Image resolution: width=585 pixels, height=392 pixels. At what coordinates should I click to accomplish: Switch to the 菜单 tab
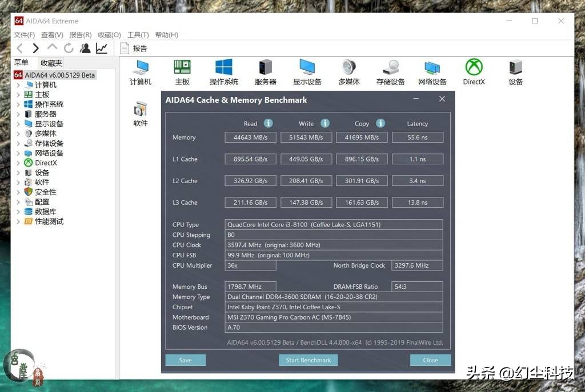click(x=21, y=63)
